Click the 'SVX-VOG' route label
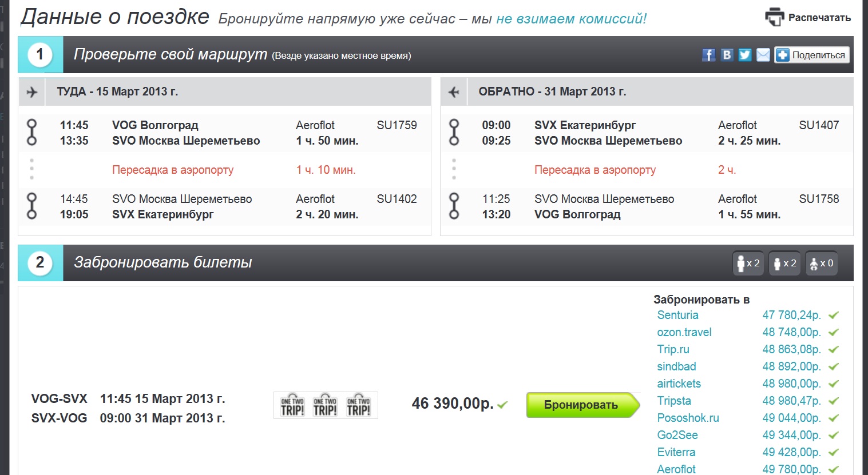The height and width of the screenshot is (475, 868). coord(59,418)
